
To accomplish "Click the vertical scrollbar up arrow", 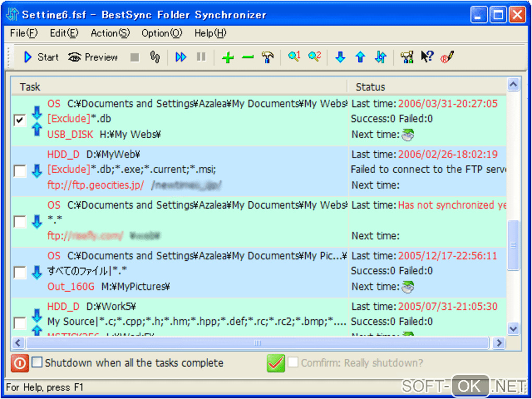I will 513,84.
